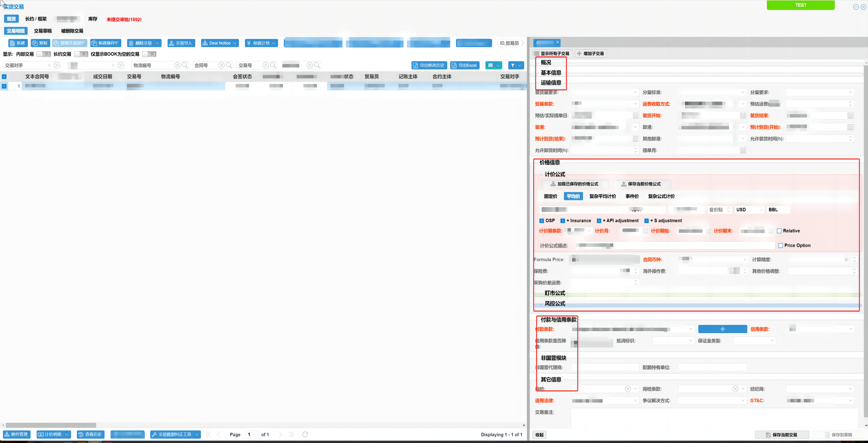Open the 未提交审批(1892) tab
This screenshot has width=868, height=443.
coord(124,19)
